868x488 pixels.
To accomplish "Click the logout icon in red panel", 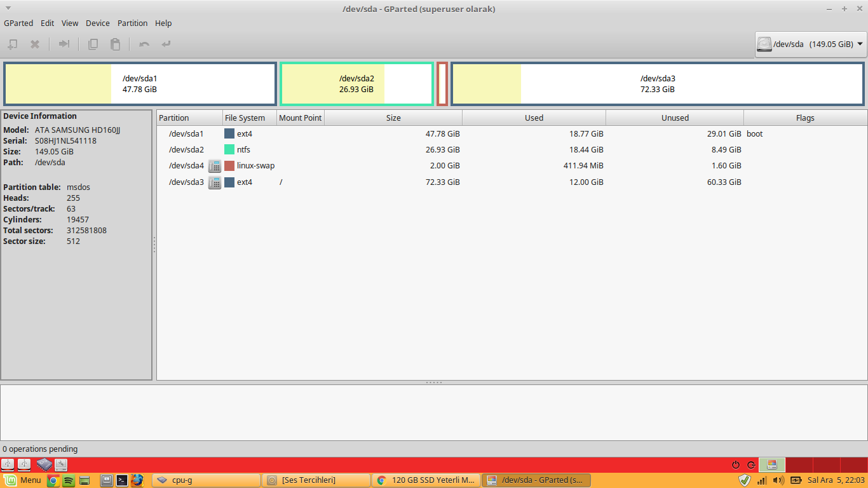I will [x=751, y=465].
